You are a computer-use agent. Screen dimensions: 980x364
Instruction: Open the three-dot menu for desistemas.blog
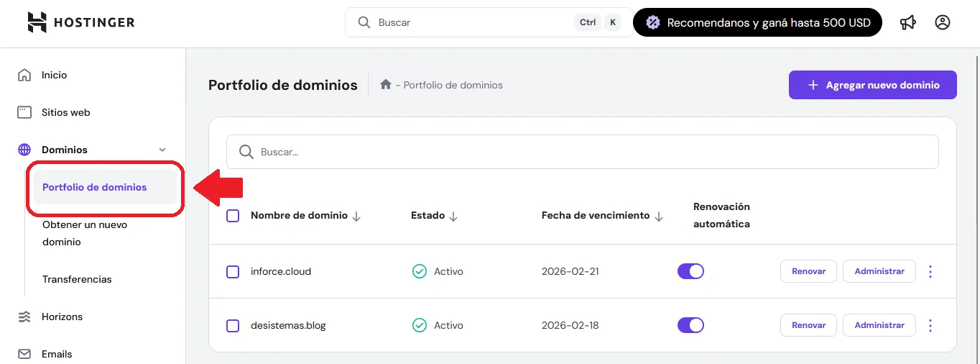930,325
